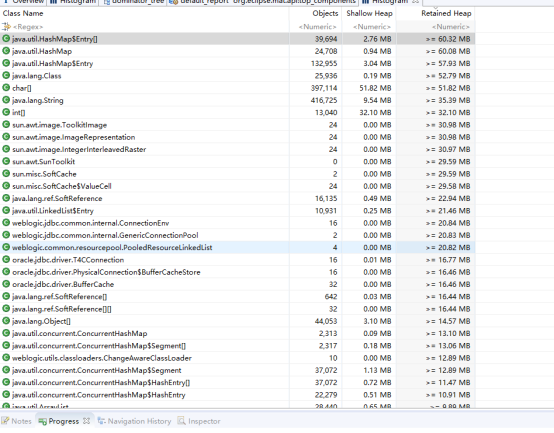Sort by the Shallow Heap column header
Screen dimensions: 554x433
point(369,13)
